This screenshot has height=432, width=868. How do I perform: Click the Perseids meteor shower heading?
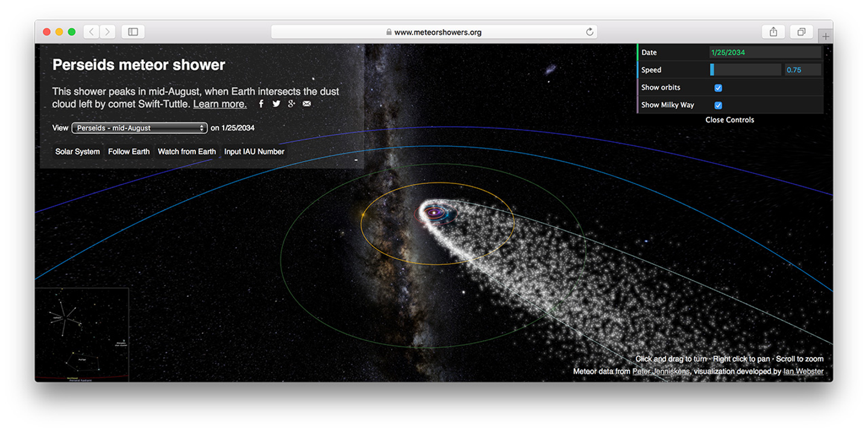(x=139, y=65)
